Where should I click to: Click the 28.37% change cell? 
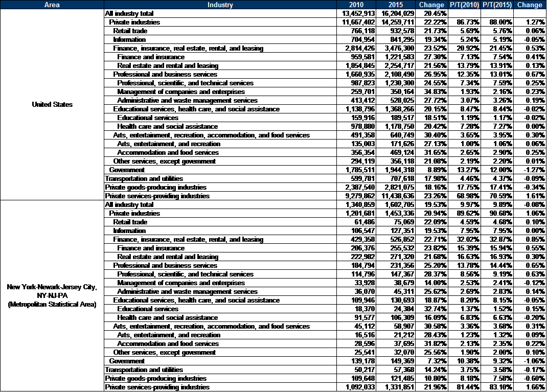tap(431, 274)
